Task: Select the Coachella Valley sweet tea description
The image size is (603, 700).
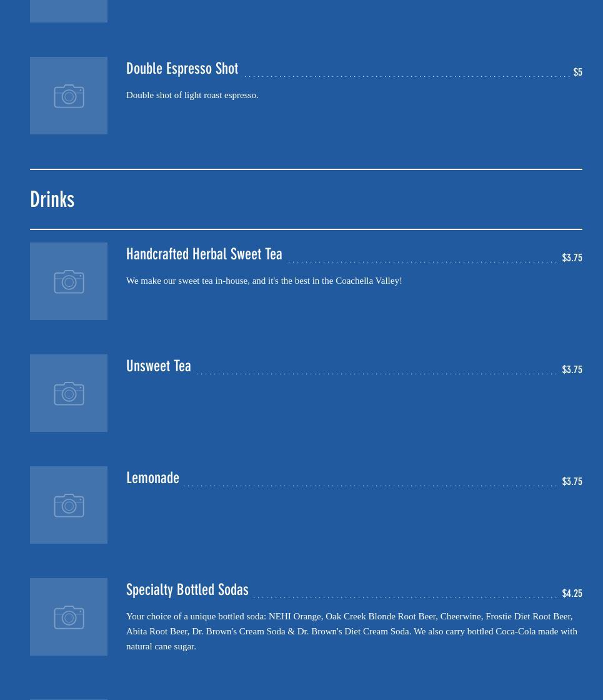Action: [x=264, y=281]
